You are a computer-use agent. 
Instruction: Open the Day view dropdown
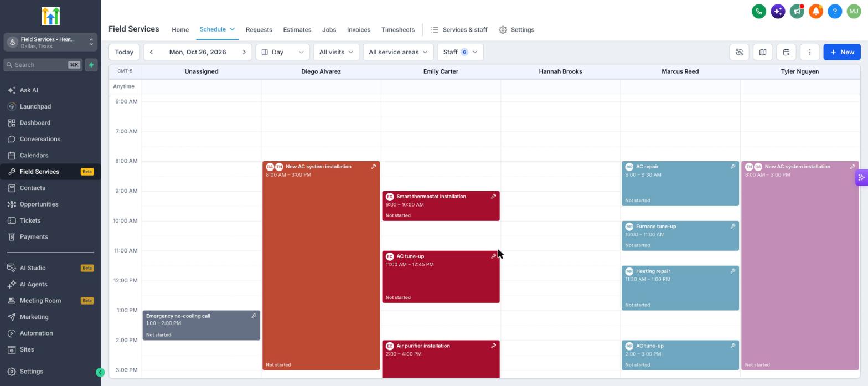pos(282,52)
